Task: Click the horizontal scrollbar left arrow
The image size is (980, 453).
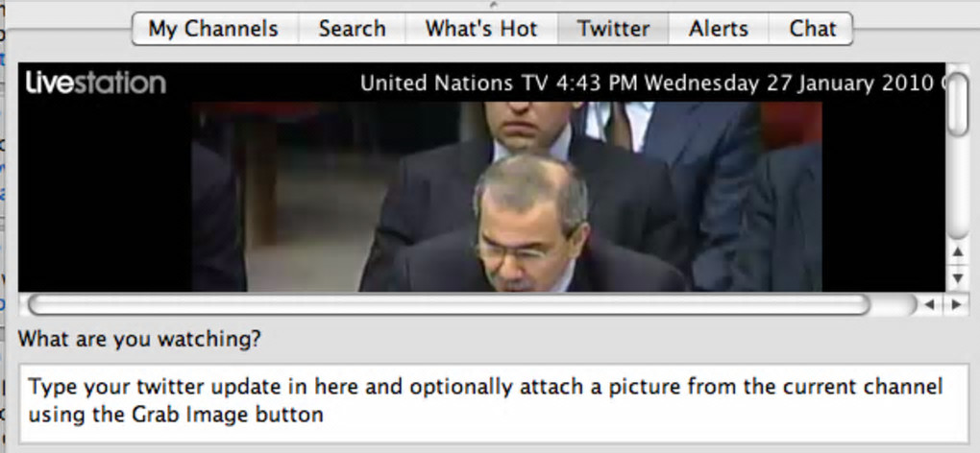Action: tap(929, 304)
